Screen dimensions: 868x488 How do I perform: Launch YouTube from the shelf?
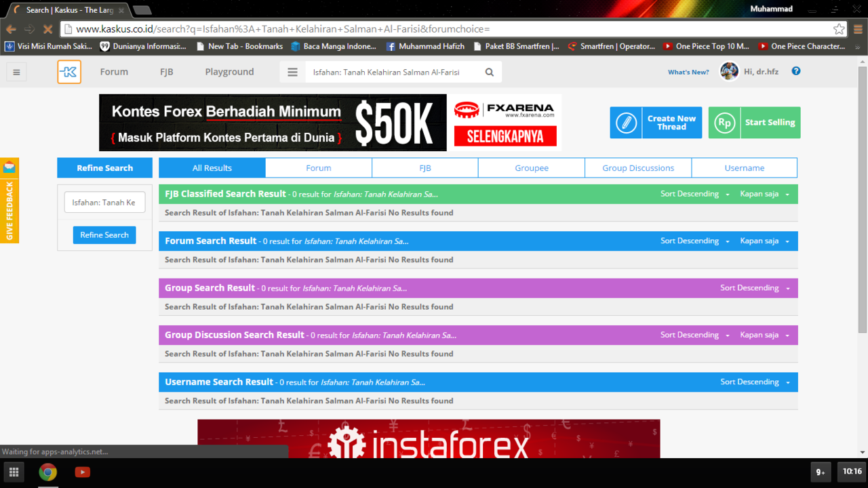tap(83, 472)
